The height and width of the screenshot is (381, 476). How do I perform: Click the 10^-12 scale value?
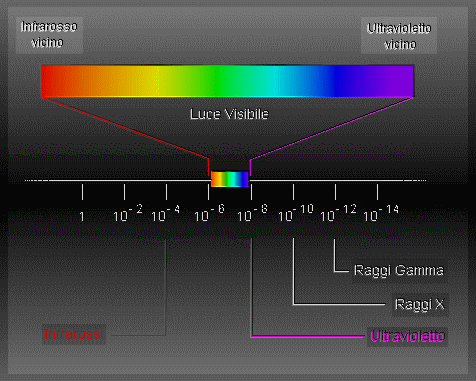point(338,213)
